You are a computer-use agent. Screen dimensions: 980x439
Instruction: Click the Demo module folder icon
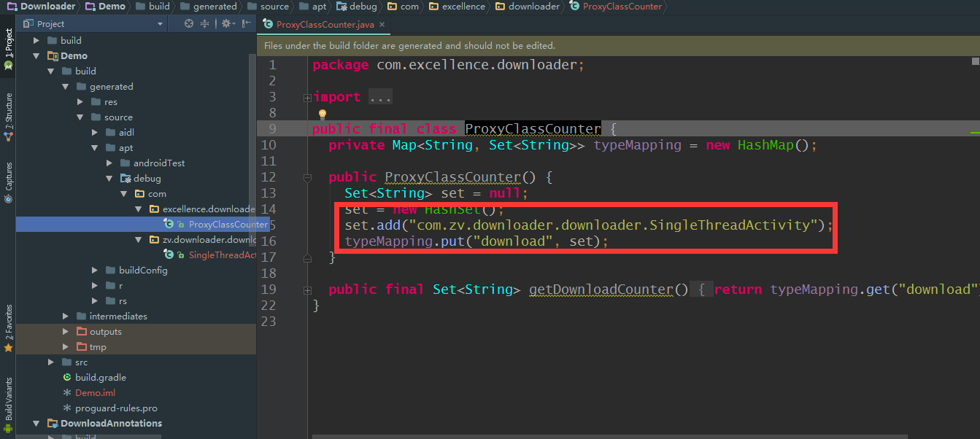point(53,55)
